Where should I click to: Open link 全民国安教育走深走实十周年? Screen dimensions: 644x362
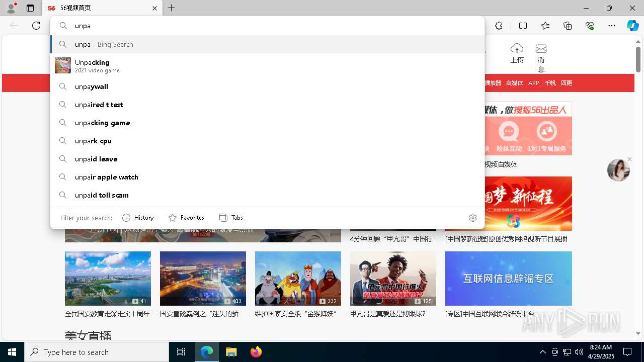[107, 314]
